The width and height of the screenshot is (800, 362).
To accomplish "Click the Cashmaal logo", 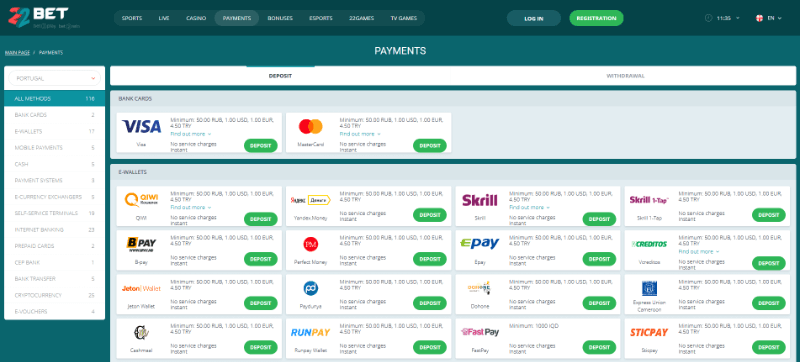I will (x=141, y=332).
